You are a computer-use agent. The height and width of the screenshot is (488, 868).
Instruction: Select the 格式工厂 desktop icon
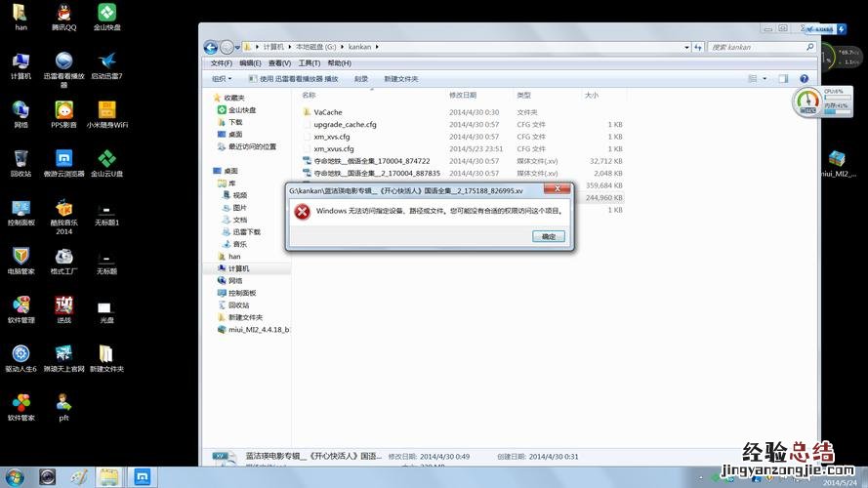click(64, 261)
